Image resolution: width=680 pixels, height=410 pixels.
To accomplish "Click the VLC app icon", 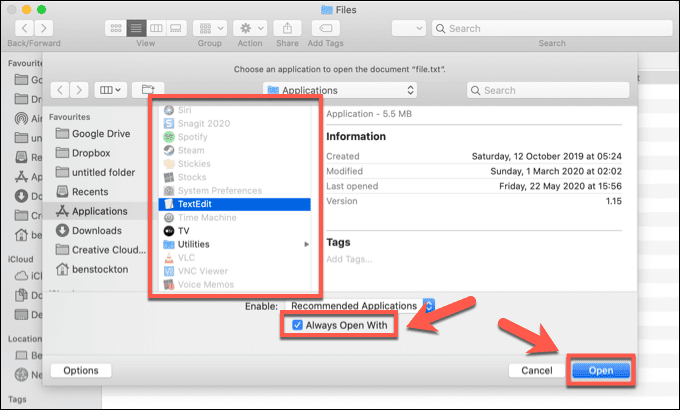I will (169, 258).
